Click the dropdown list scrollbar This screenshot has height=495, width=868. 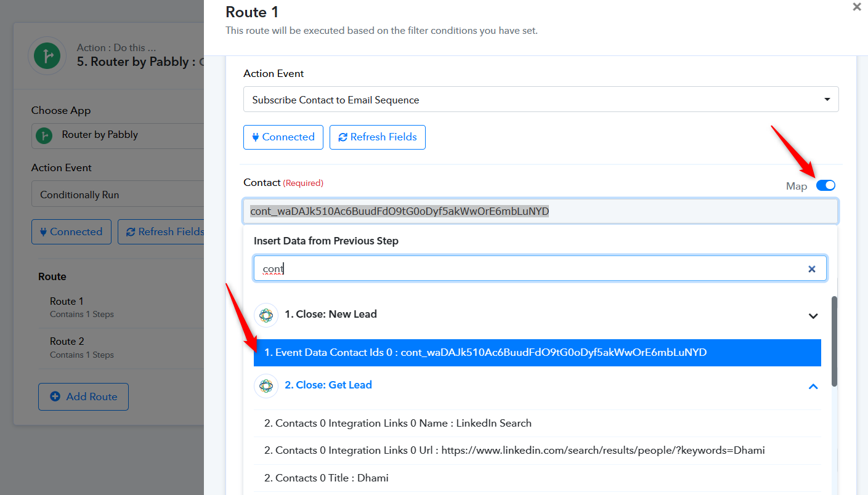pyautogui.click(x=835, y=341)
